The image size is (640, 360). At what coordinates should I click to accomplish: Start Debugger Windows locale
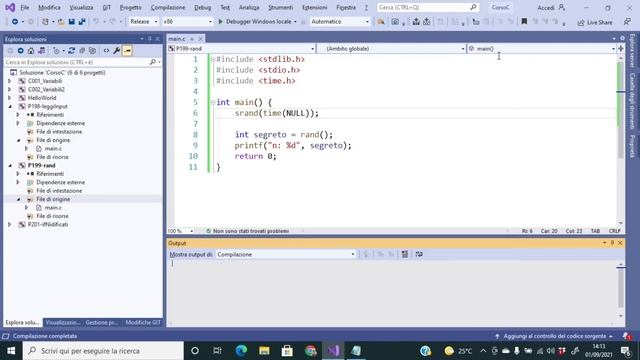[x=257, y=22]
